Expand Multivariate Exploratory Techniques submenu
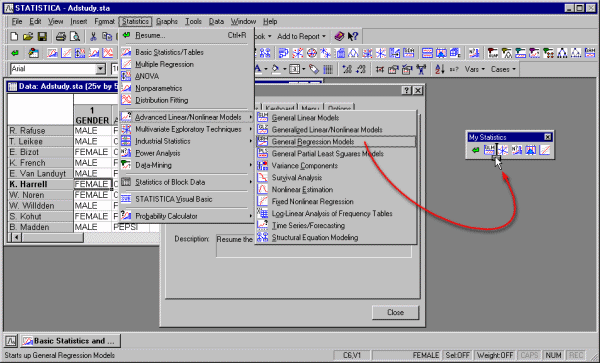The height and width of the screenshot is (363, 600). point(187,129)
